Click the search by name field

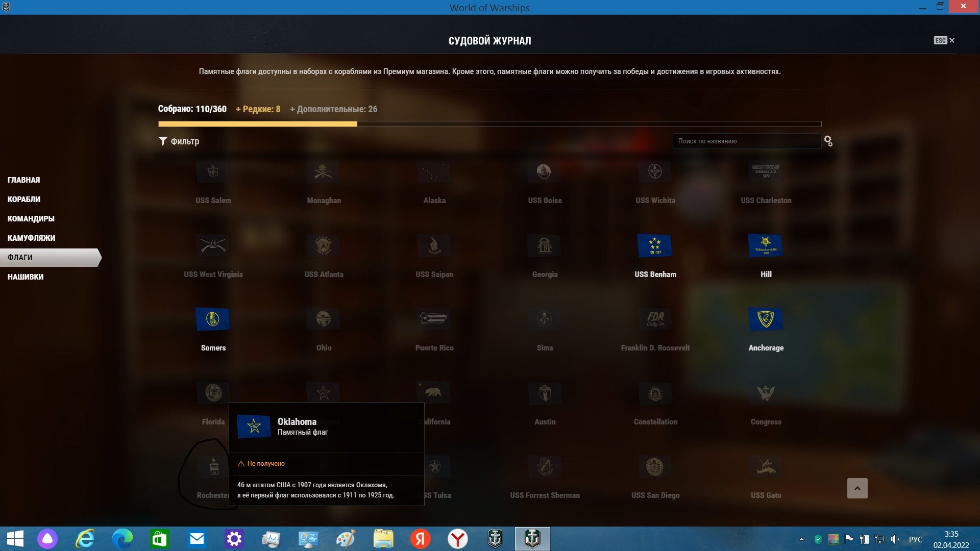747,141
